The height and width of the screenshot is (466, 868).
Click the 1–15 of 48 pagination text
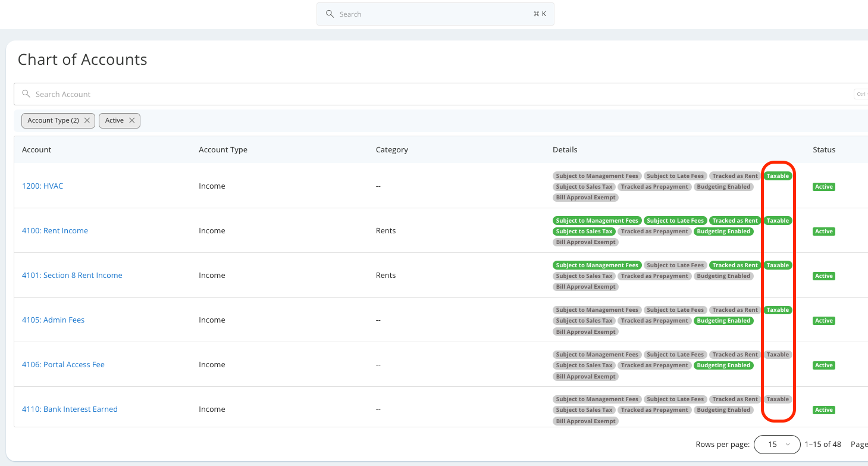click(823, 444)
